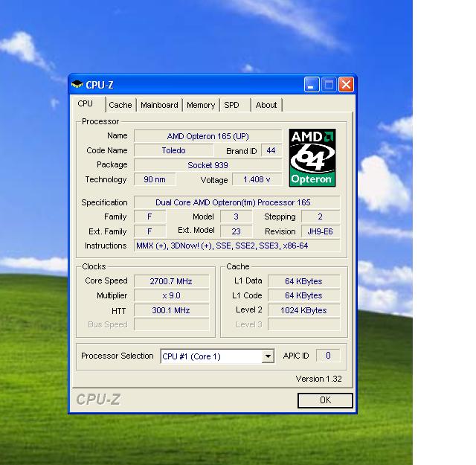The image size is (476, 465).
Task: Click the Code Name value 'Toledo'
Action: pos(173,150)
